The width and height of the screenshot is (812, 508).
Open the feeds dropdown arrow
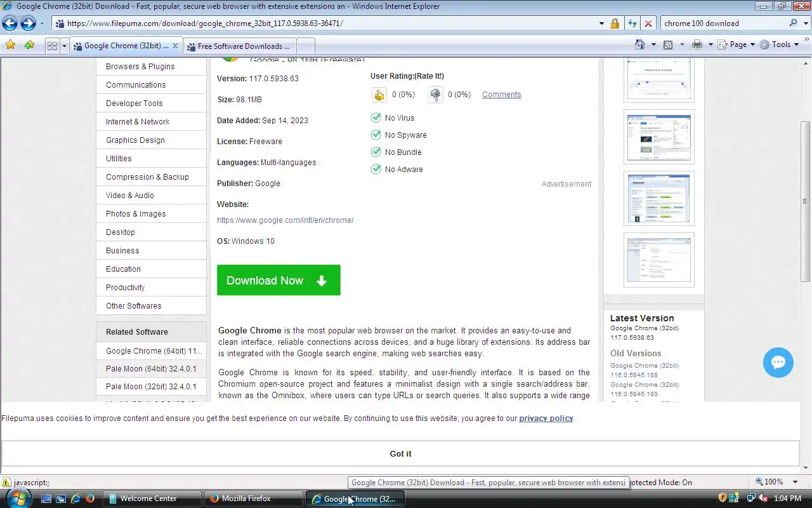[x=682, y=44]
